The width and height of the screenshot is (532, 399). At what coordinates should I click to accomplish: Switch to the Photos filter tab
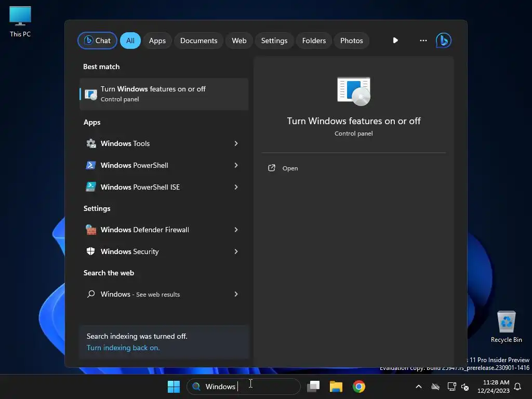point(352,41)
